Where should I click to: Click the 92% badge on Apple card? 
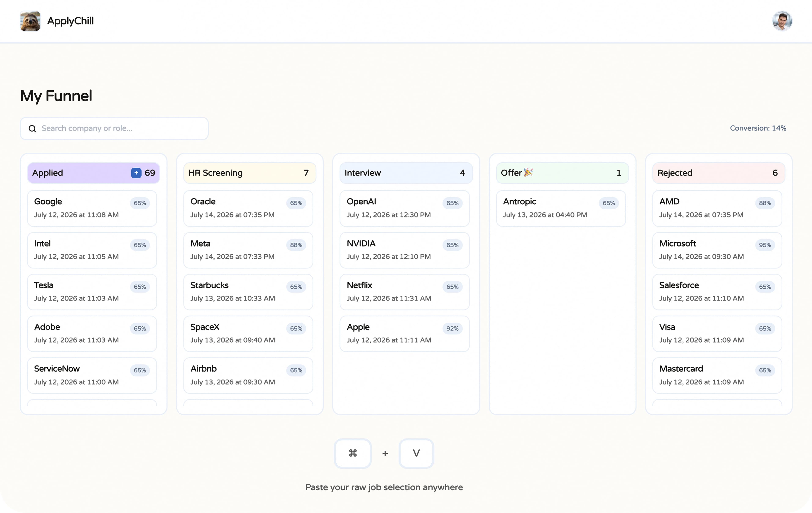click(452, 329)
